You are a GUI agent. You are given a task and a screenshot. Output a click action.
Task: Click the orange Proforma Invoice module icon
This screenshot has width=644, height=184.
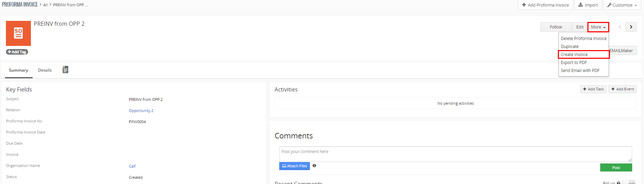pos(18,33)
